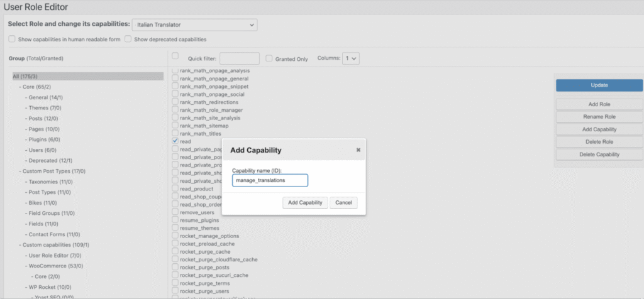Select the Core (65/2) group
Screen dimensions: 644x299
36,87
